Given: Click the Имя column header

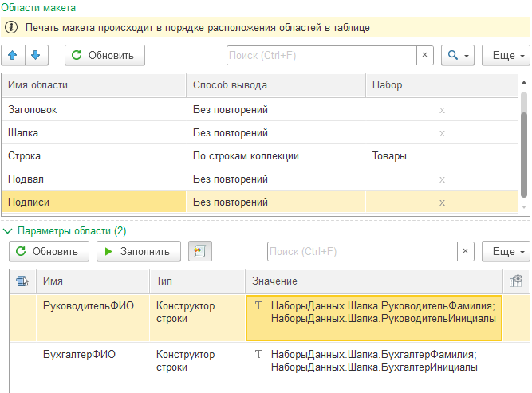Looking at the screenshot, I should pos(93,281).
